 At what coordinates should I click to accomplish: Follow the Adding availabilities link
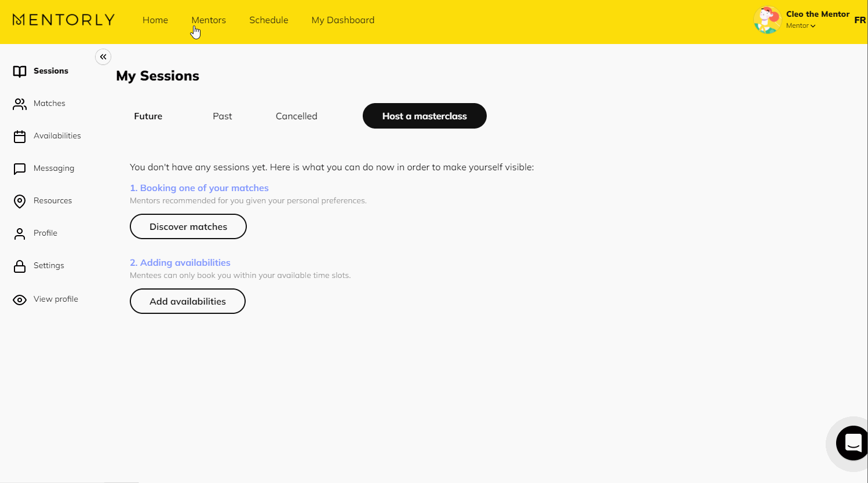tap(180, 262)
